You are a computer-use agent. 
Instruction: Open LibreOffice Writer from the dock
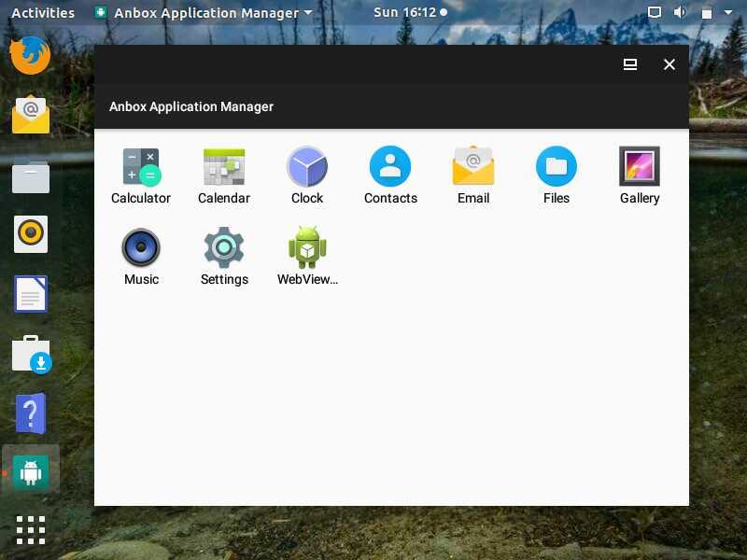[31, 294]
